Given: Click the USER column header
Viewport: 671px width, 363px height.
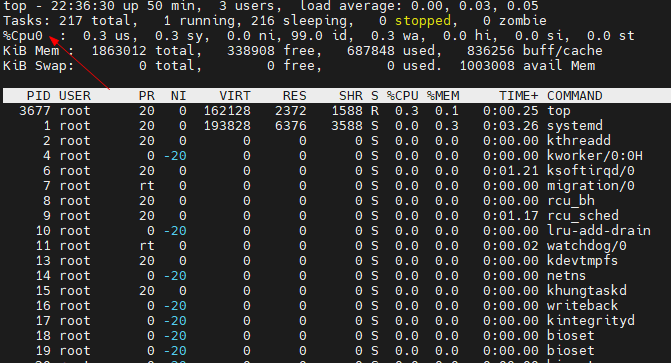Looking at the screenshot, I should coord(75,95).
